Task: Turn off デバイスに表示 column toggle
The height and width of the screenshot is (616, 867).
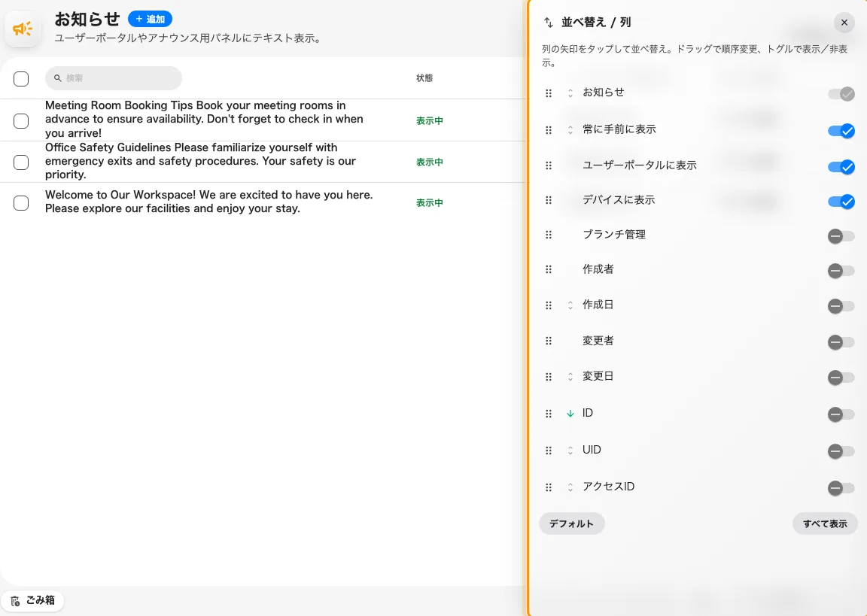Action: click(x=841, y=202)
